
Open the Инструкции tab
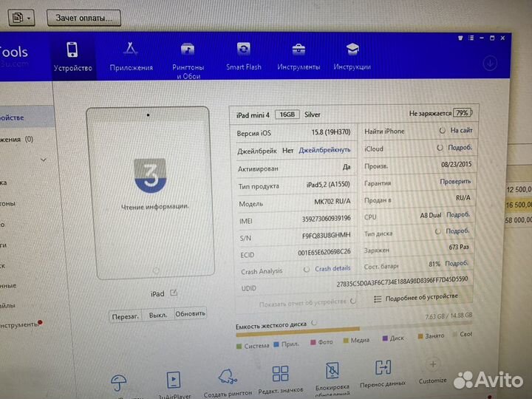[352, 57]
